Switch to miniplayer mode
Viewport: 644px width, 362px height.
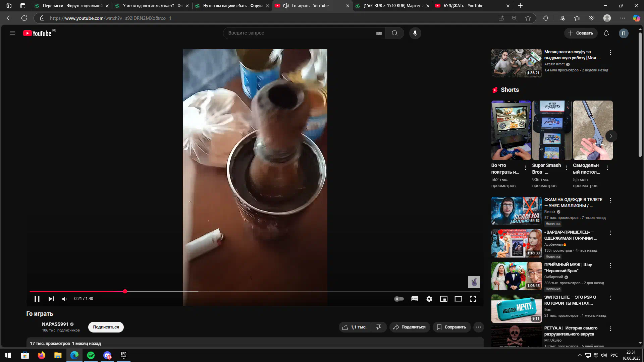(443, 299)
